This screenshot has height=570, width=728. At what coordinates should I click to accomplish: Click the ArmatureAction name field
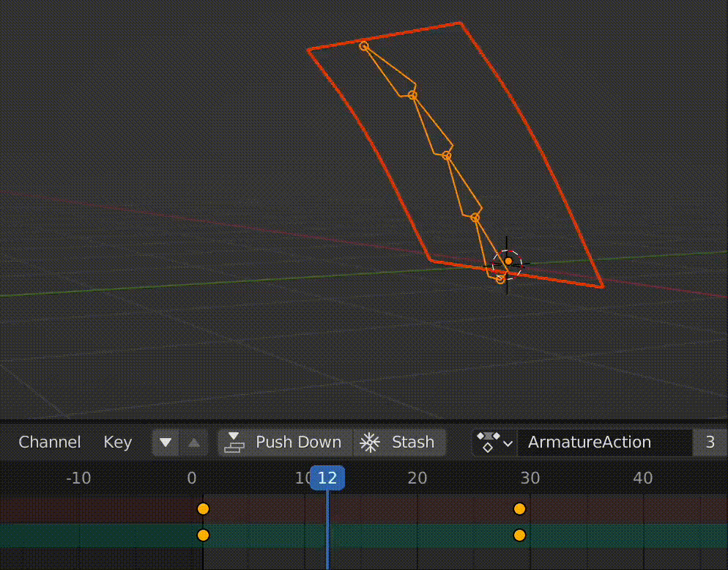pos(604,443)
